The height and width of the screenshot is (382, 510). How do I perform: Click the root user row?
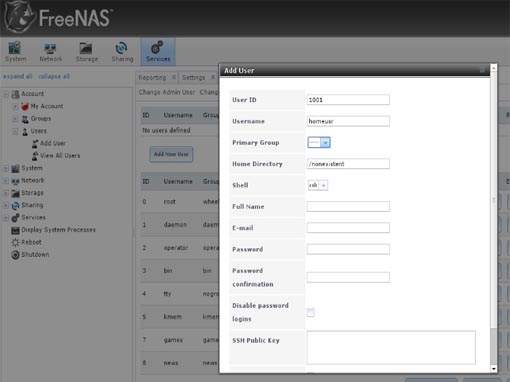180,202
